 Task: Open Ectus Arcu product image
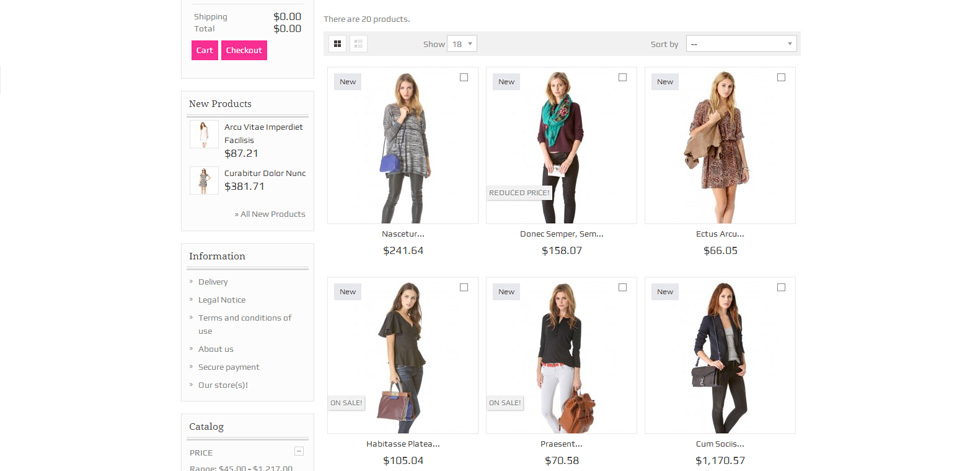[x=720, y=146]
